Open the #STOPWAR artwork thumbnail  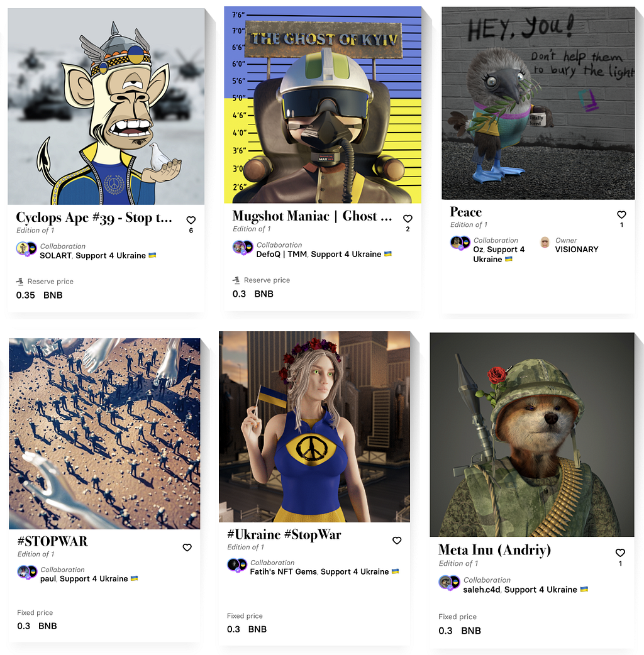point(104,434)
